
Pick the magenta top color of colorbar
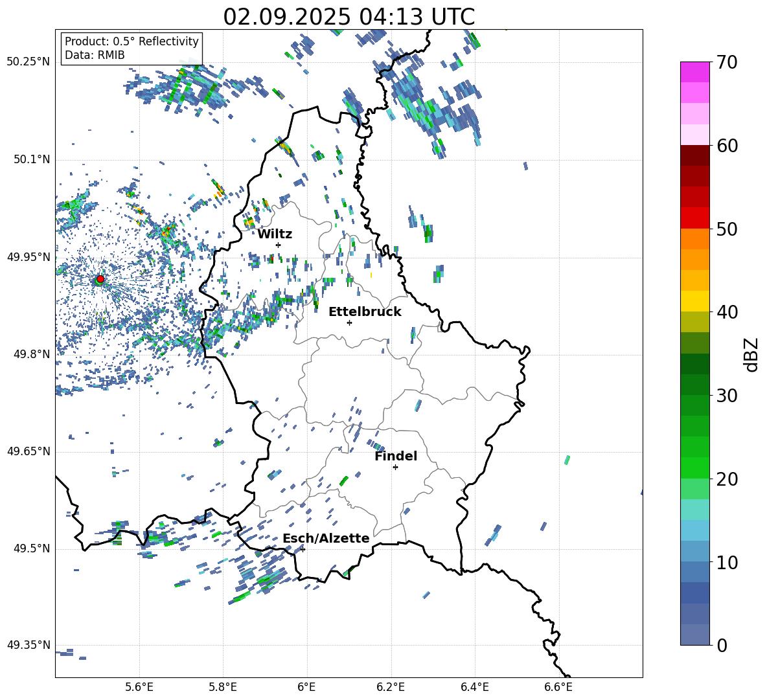pyautogui.click(x=695, y=73)
